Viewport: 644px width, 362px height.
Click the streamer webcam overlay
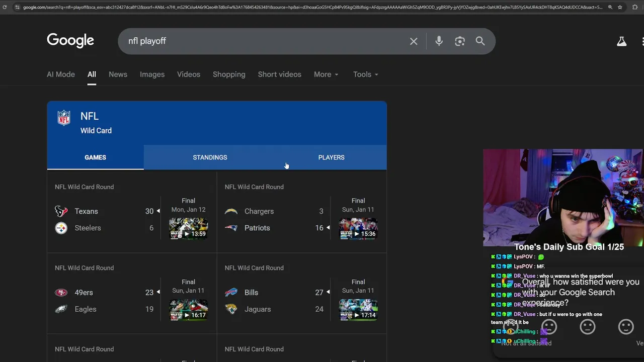(563, 198)
